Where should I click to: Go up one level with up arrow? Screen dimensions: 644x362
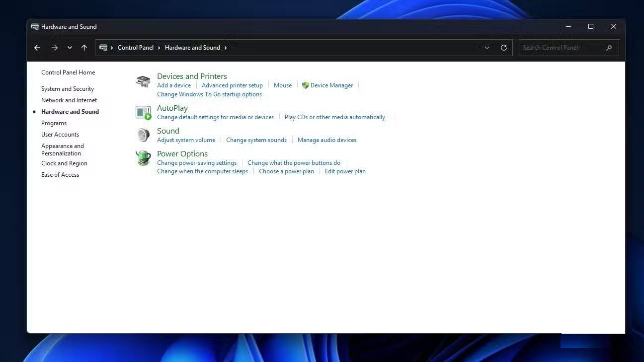(84, 48)
